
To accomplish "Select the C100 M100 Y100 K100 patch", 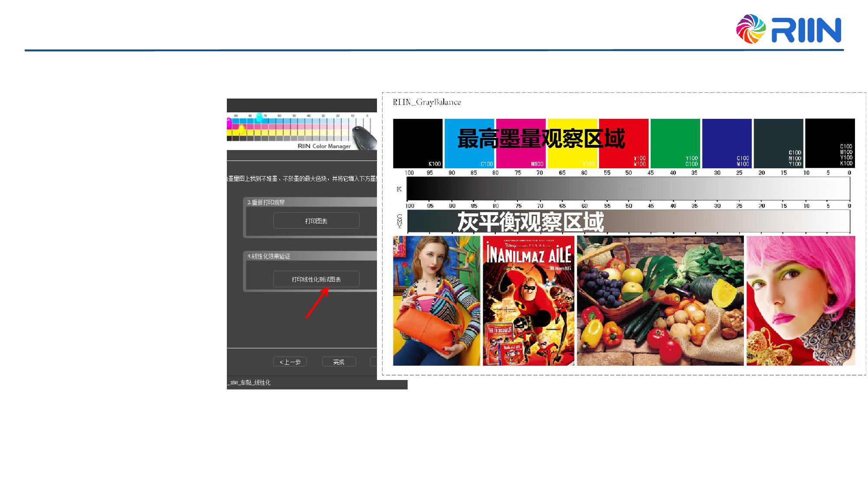I will click(829, 143).
